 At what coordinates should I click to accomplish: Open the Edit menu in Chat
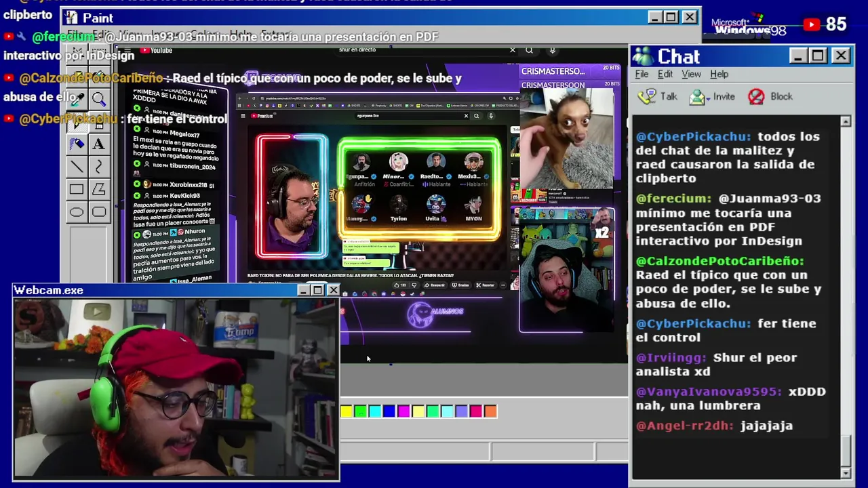click(x=665, y=74)
